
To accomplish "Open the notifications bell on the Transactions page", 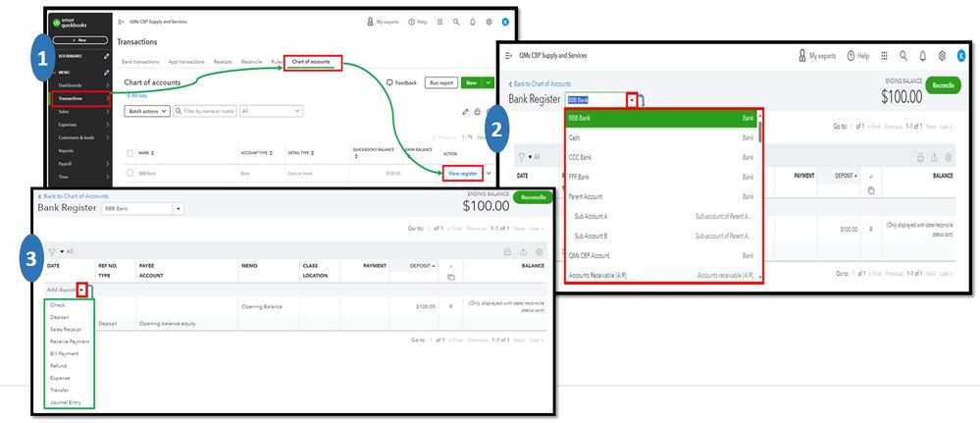I will [x=473, y=22].
